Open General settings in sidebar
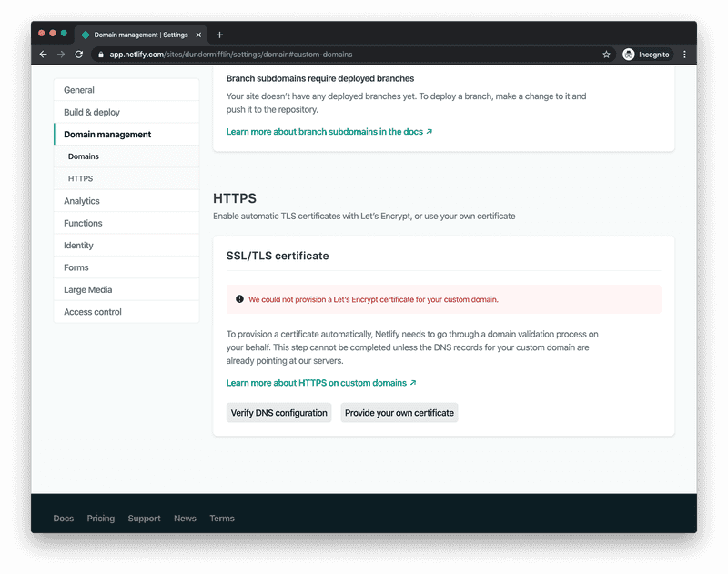Viewport: 728px width, 574px height. (79, 90)
